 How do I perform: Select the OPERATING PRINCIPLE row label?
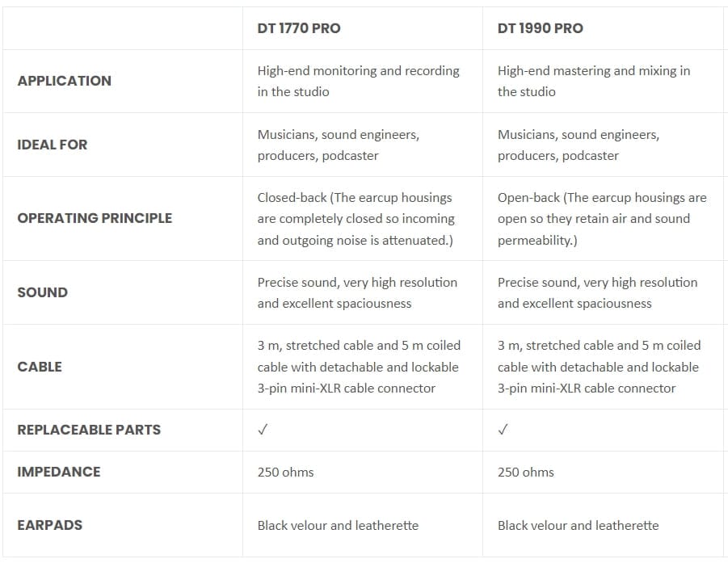tap(95, 218)
